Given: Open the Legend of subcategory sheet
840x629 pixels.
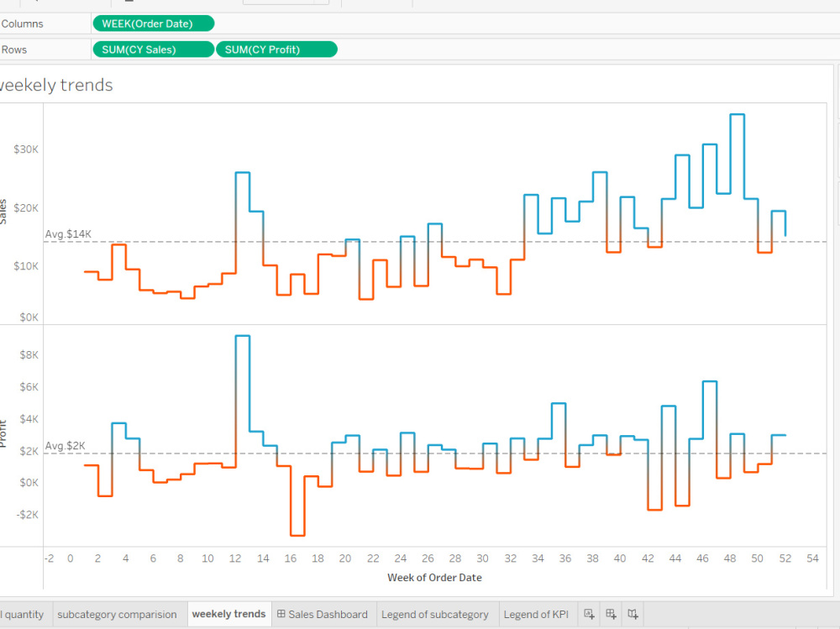Looking at the screenshot, I should [x=435, y=614].
